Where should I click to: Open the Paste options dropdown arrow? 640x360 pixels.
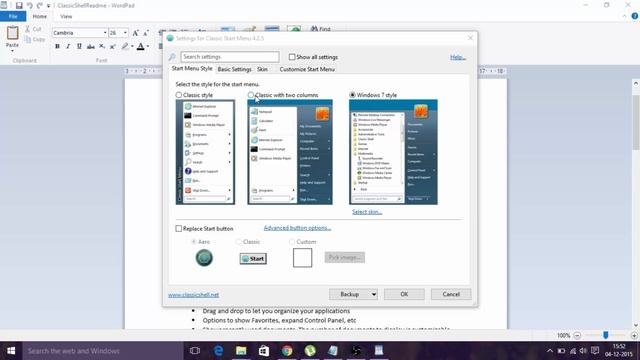pos(12,51)
